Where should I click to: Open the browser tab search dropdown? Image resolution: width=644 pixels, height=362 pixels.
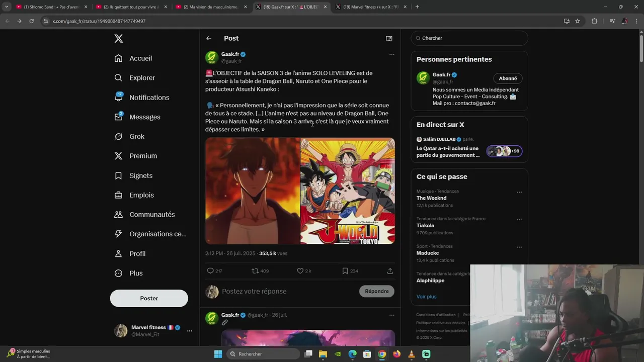(x=6, y=7)
